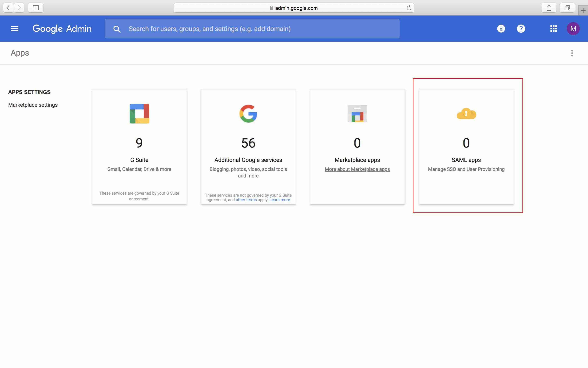Open the browser Share button

point(549,8)
